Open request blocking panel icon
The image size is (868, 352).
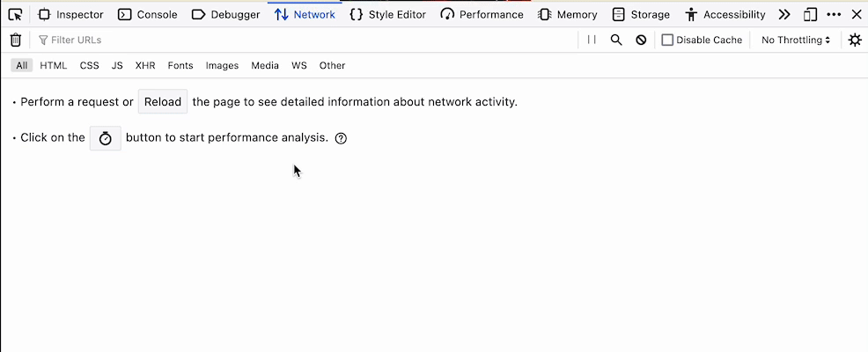click(x=641, y=40)
